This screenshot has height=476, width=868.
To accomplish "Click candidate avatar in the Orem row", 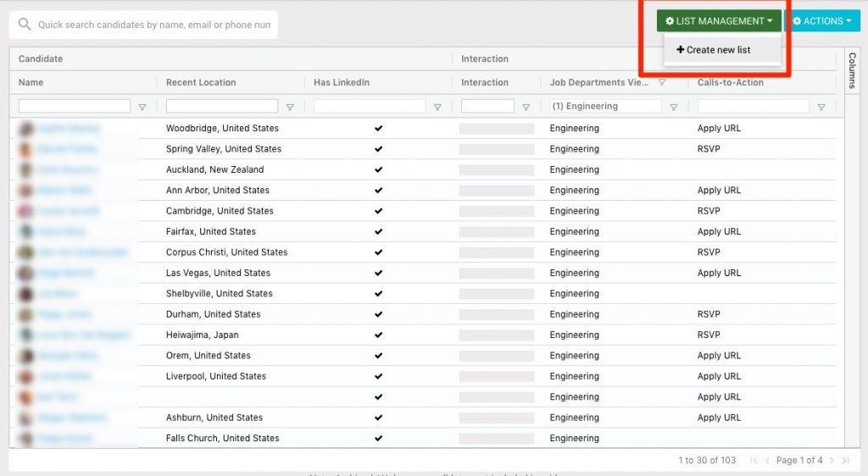I will pos(25,356).
